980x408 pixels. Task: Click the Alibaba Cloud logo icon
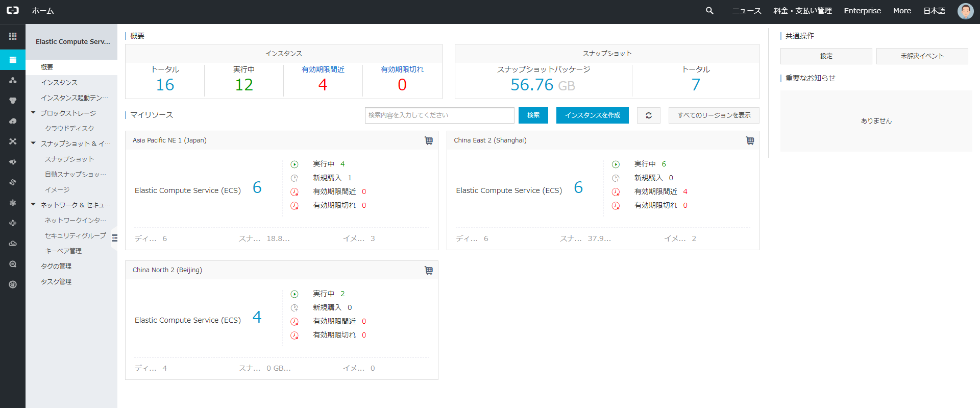(x=13, y=11)
